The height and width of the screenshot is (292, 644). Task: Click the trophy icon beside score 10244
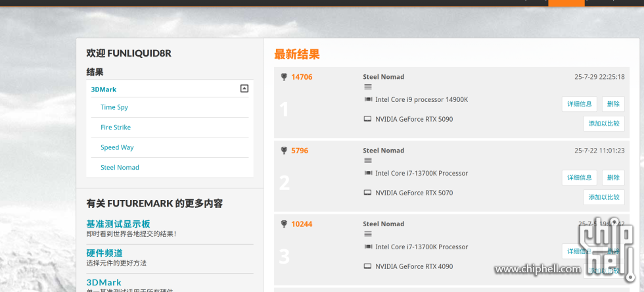[x=284, y=224]
